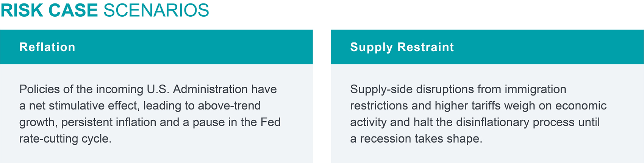Click the bold 'RISK CASE' title words

(49, 10)
